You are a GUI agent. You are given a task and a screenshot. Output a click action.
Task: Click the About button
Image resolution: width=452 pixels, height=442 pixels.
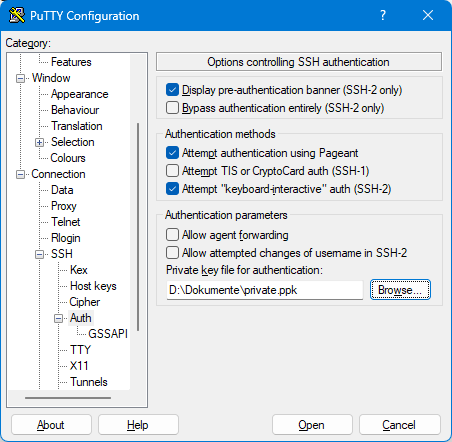click(x=51, y=425)
